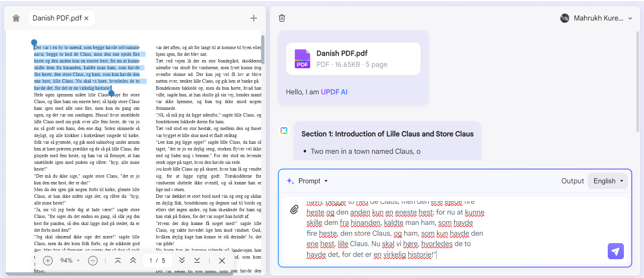
Task: Send the prompt with paper plane button
Action: (615, 251)
